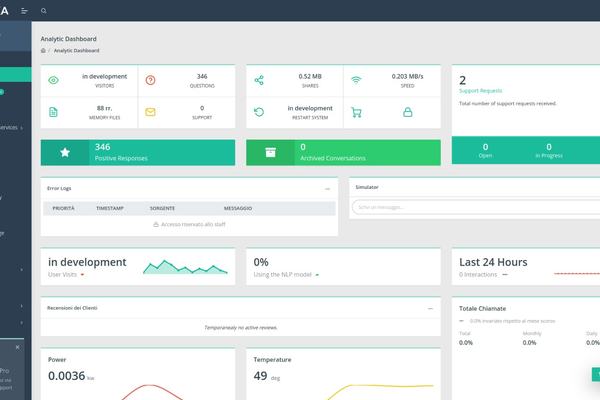This screenshot has width=600, height=400.
Task: Click the shopping cart icon
Action: pyautogui.click(x=356, y=113)
